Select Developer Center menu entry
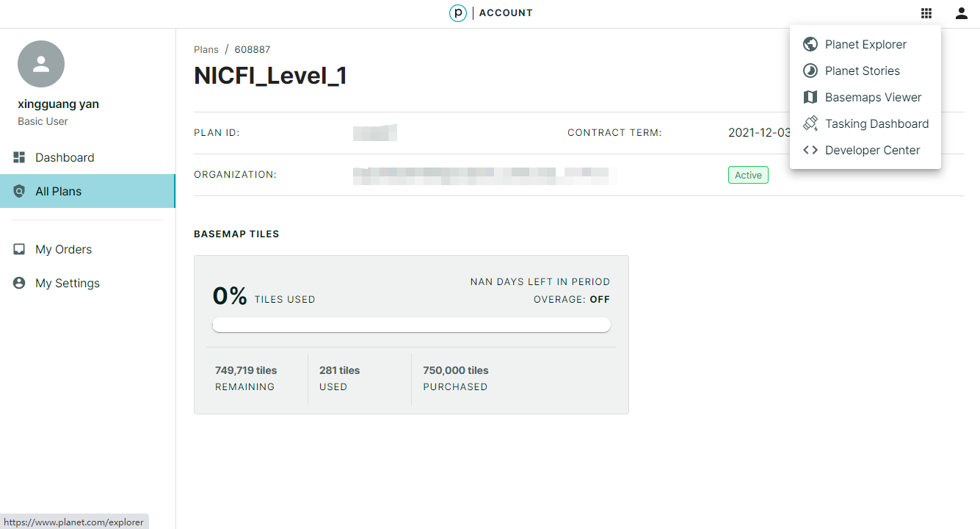Viewport: 980px width, 529px height. (x=865, y=150)
